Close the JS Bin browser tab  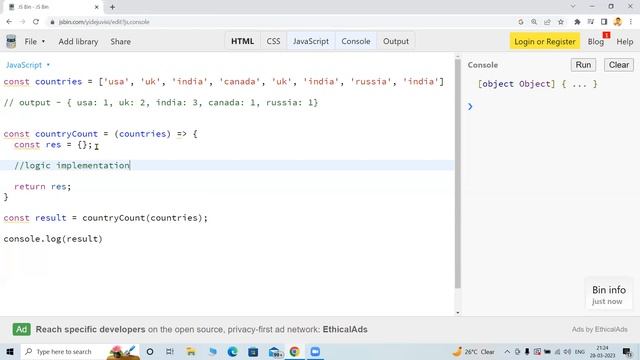tap(97, 7)
